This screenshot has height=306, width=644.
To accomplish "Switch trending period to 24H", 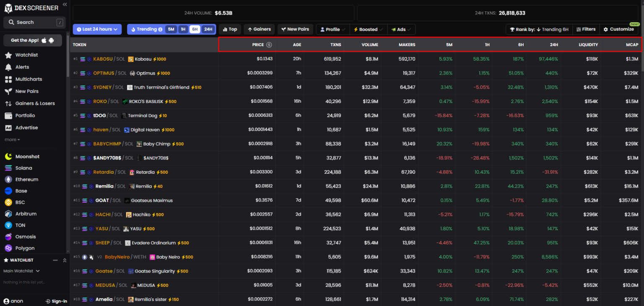I will pos(208,29).
